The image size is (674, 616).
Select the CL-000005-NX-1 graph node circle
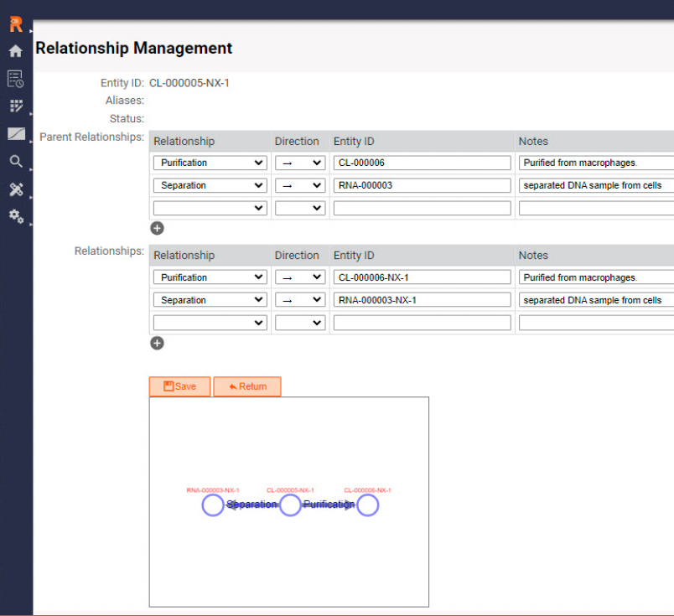click(x=290, y=505)
